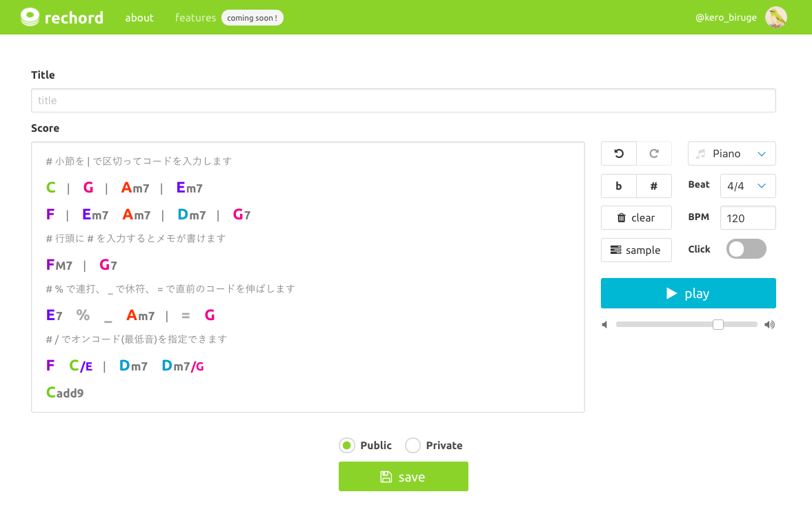Insert a sharp with the # button
The image size is (812, 514).
pyautogui.click(x=654, y=186)
